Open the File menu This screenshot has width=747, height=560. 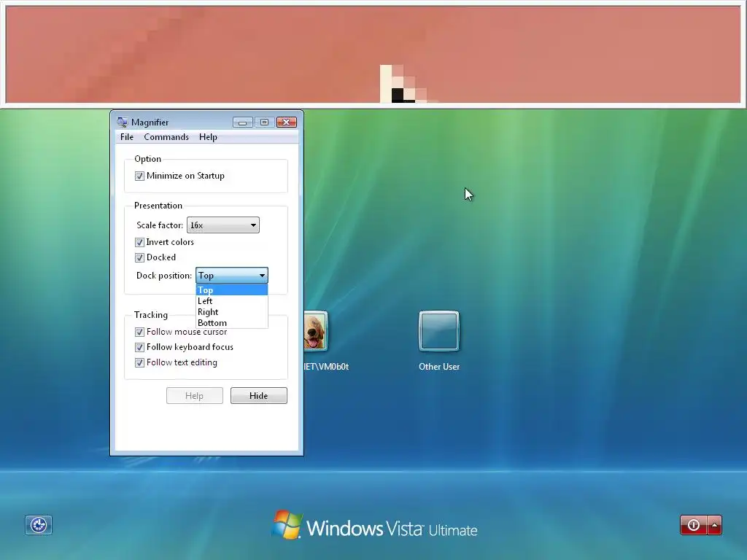coord(127,137)
